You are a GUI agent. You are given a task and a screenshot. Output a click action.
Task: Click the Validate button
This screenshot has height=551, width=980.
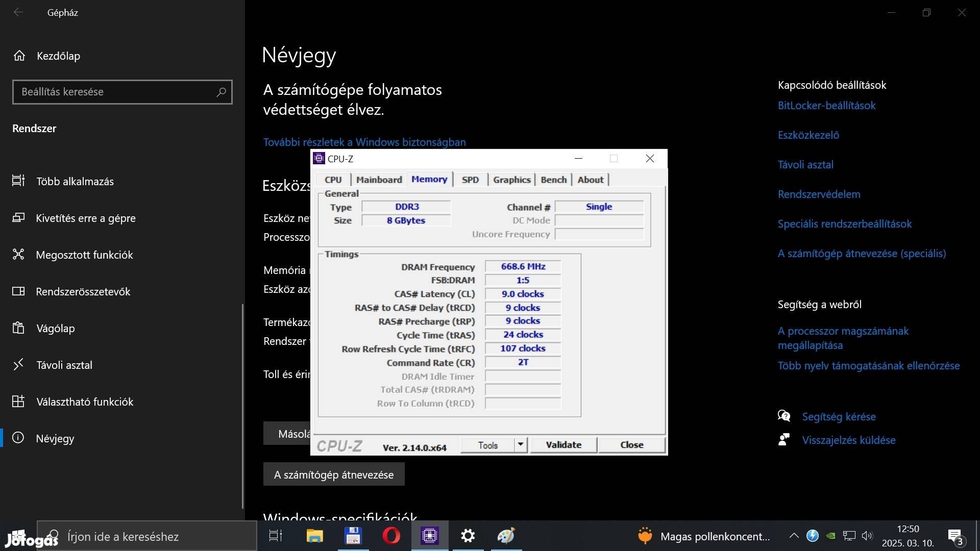(x=563, y=445)
